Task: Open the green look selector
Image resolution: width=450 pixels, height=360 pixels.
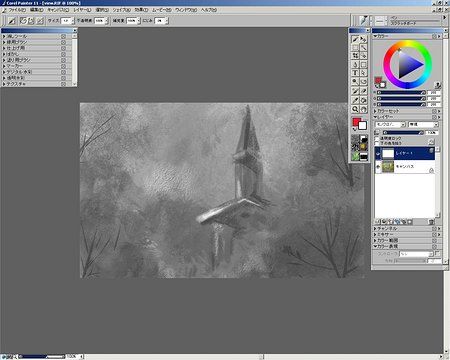Action: click(355, 156)
